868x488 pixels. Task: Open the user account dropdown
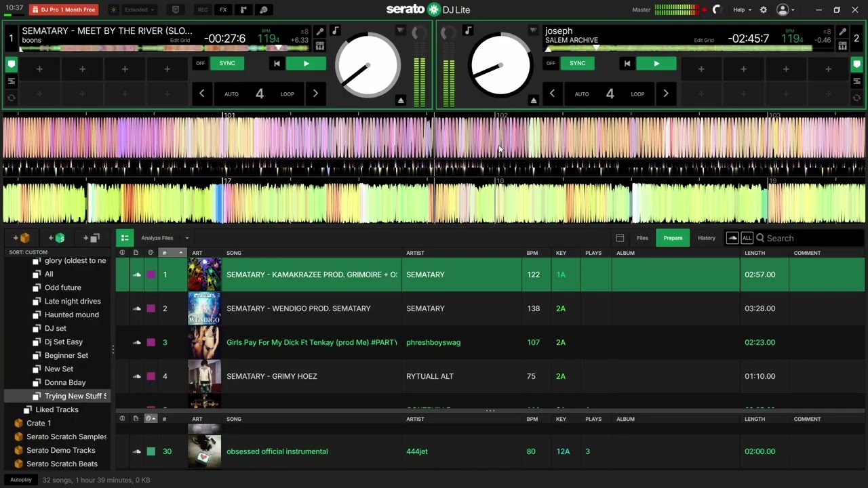(x=786, y=10)
